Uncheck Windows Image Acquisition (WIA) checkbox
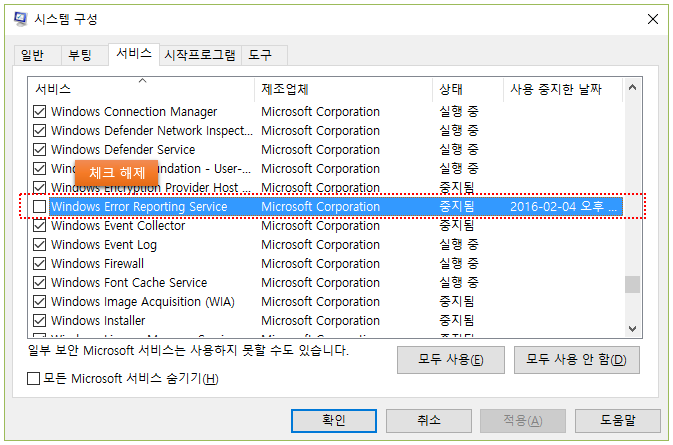This screenshot has height=445, width=673. tap(39, 302)
